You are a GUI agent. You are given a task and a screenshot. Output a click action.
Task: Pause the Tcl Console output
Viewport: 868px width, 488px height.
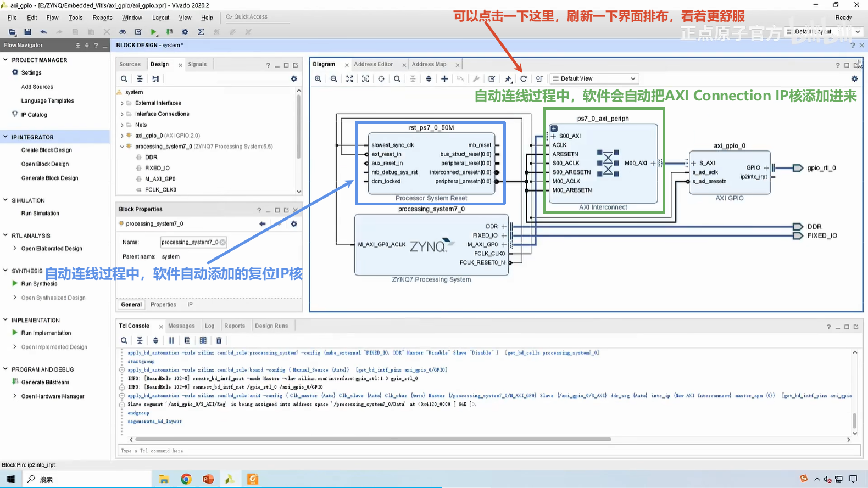tap(171, 340)
